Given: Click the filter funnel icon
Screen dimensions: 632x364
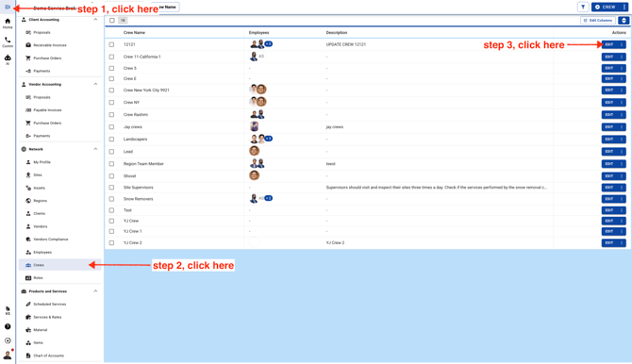Looking at the screenshot, I should click(583, 7).
